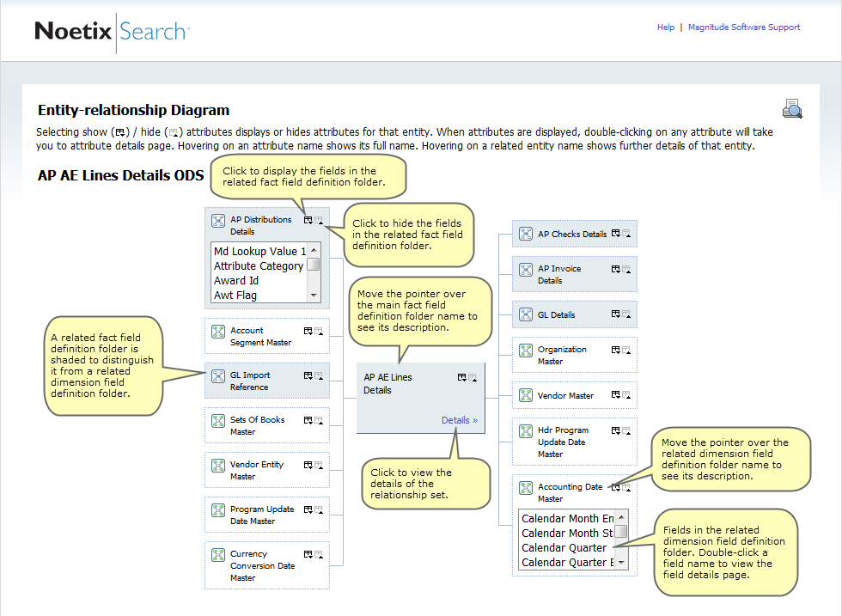
Task: Click the Currency Conversion Date Master entity icon
Action: click(218, 554)
